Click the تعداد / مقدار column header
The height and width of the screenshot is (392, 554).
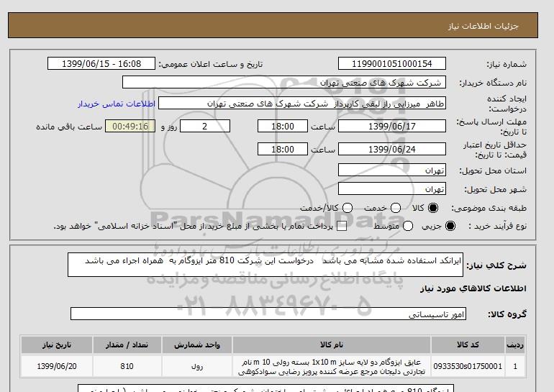[x=127, y=345]
